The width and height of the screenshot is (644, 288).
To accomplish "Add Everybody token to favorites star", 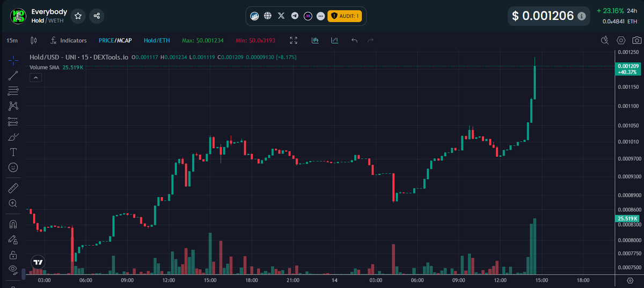I will tap(78, 16).
